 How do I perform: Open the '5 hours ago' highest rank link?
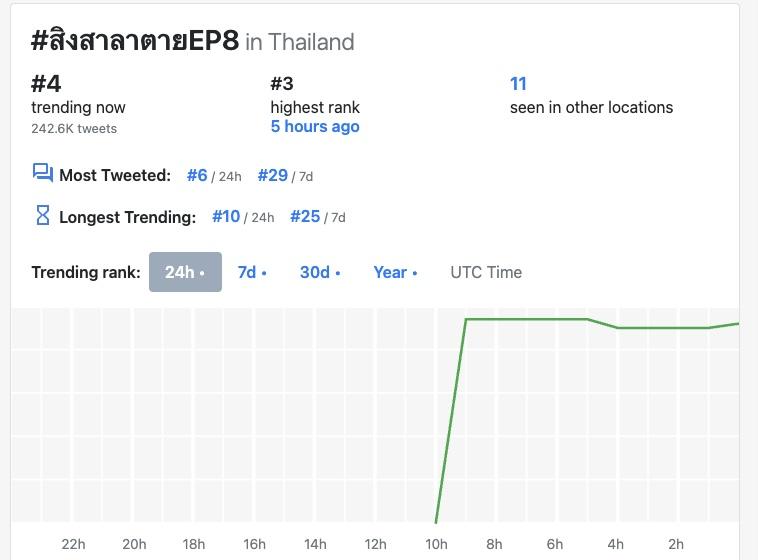point(315,127)
